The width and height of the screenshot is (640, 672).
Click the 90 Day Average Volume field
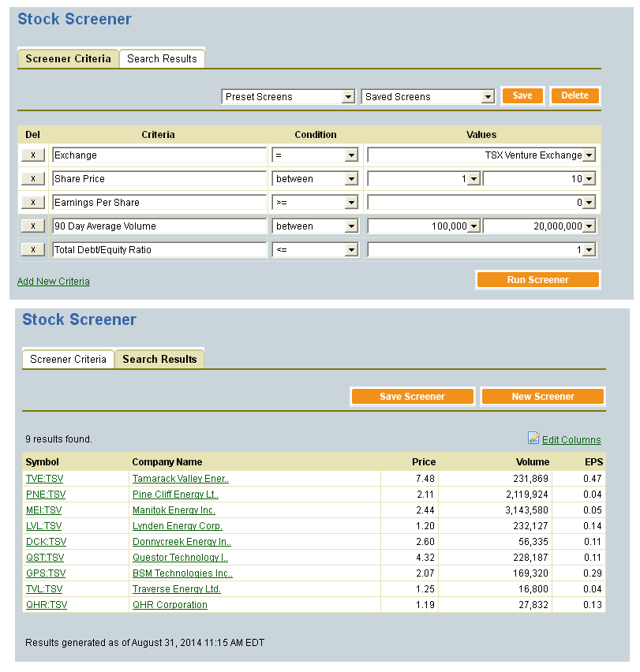tap(159, 226)
